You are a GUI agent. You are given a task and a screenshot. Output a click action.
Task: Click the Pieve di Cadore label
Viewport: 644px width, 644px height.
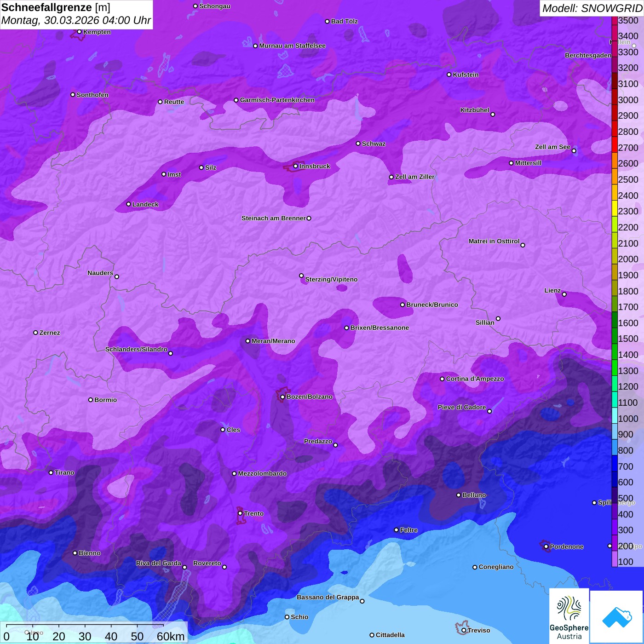point(462,407)
